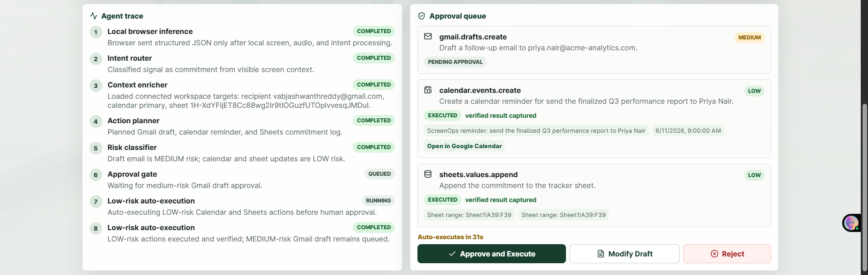Click the calendar.events.create action title
This screenshot has height=275, width=868.
tap(480, 90)
